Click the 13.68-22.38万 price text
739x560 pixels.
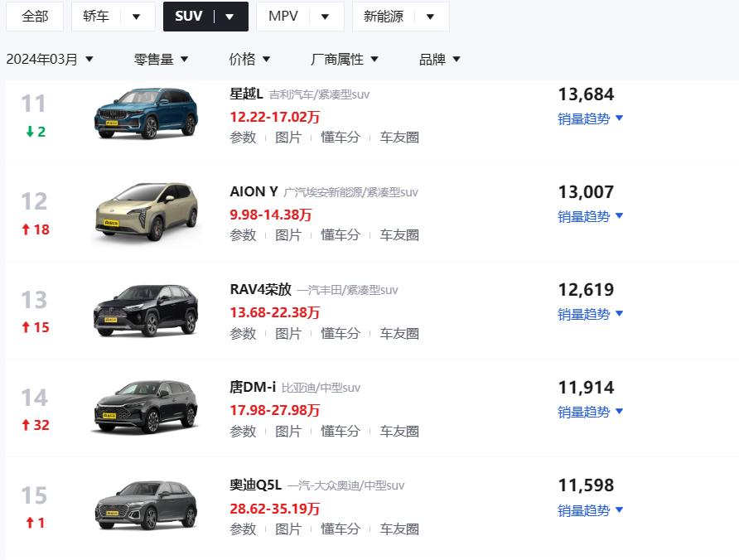click(x=275, y=312)
